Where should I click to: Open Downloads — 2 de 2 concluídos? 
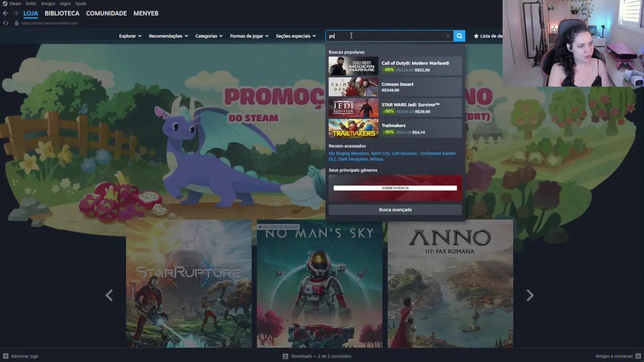pos(321,356)
